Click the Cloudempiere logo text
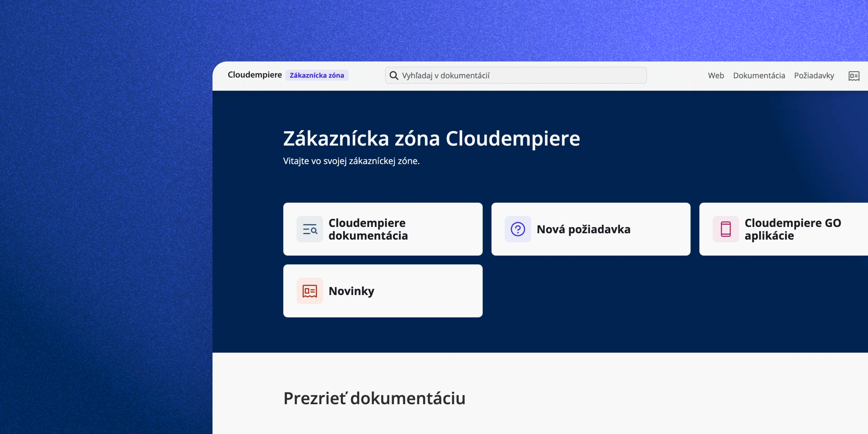Screen dimensions: 868x434 [254, 75]
